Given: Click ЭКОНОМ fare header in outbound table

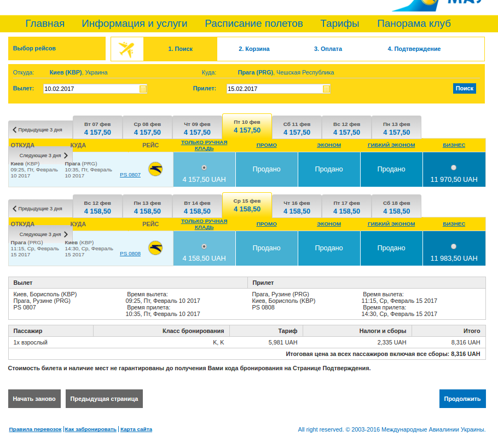Looking at the screenshot, I should tap(329, 145).
